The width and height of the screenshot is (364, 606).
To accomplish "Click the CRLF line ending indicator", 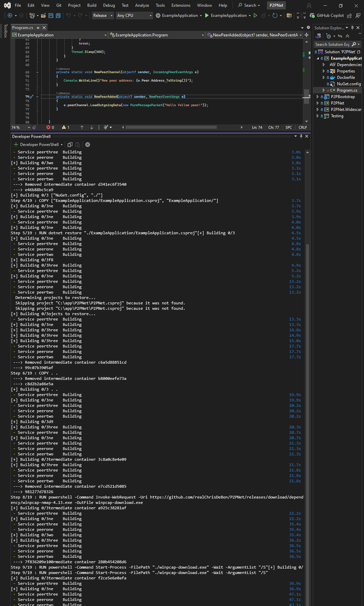I will pos(303,127).
